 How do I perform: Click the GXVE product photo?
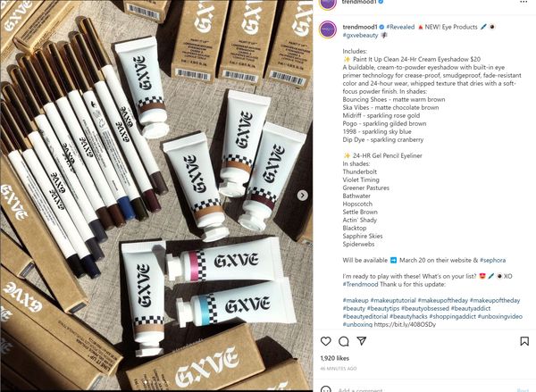(156, 196)
